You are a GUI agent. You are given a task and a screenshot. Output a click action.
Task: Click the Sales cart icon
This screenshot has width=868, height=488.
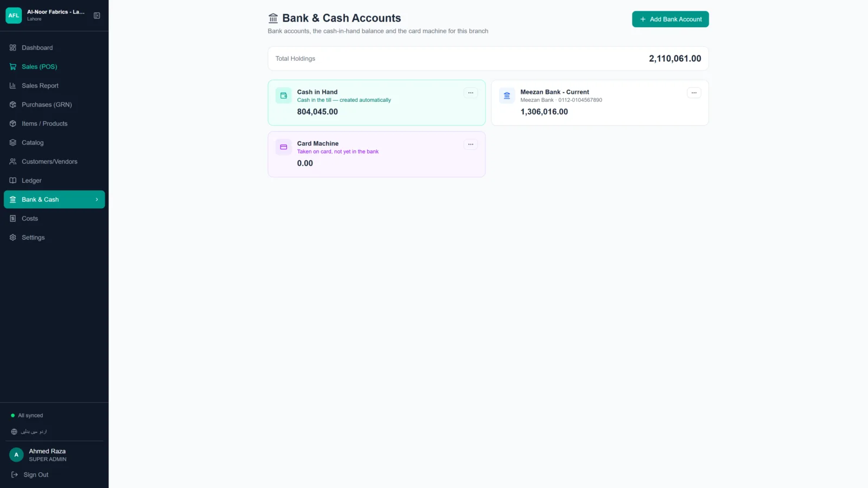pyautogui.click(x=13, y=67)
